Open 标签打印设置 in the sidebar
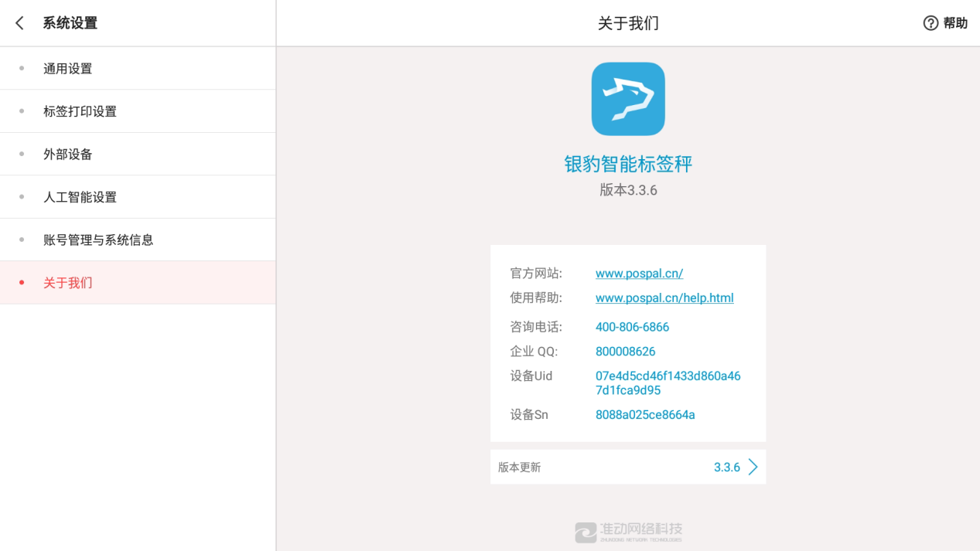980x551 pixels. point(138,111)
